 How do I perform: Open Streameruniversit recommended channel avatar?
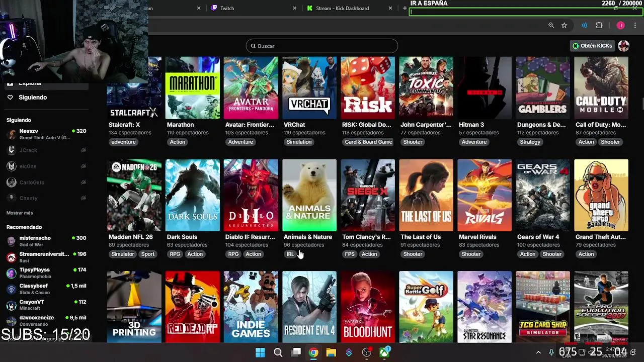click(12, 257)
